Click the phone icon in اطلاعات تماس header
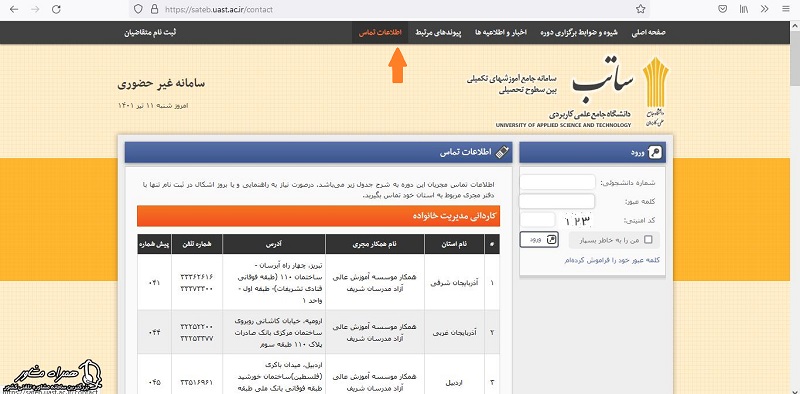Screen dimensions: 800x394 pos(503,153)
